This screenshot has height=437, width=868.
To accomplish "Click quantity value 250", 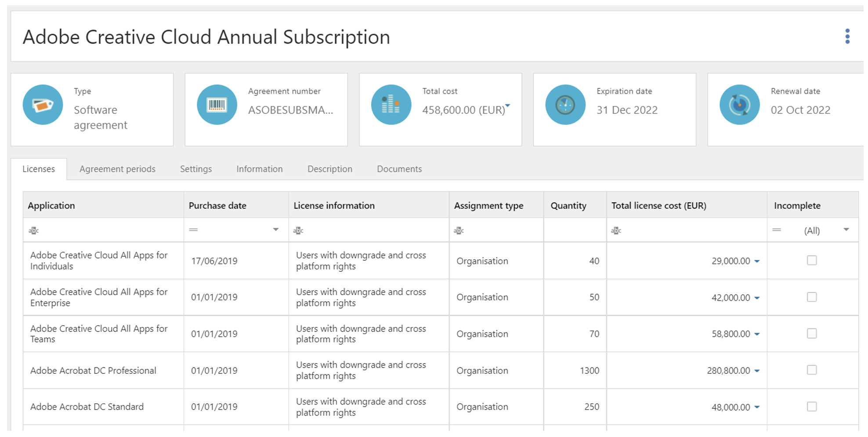I will (x=592, y=407).
